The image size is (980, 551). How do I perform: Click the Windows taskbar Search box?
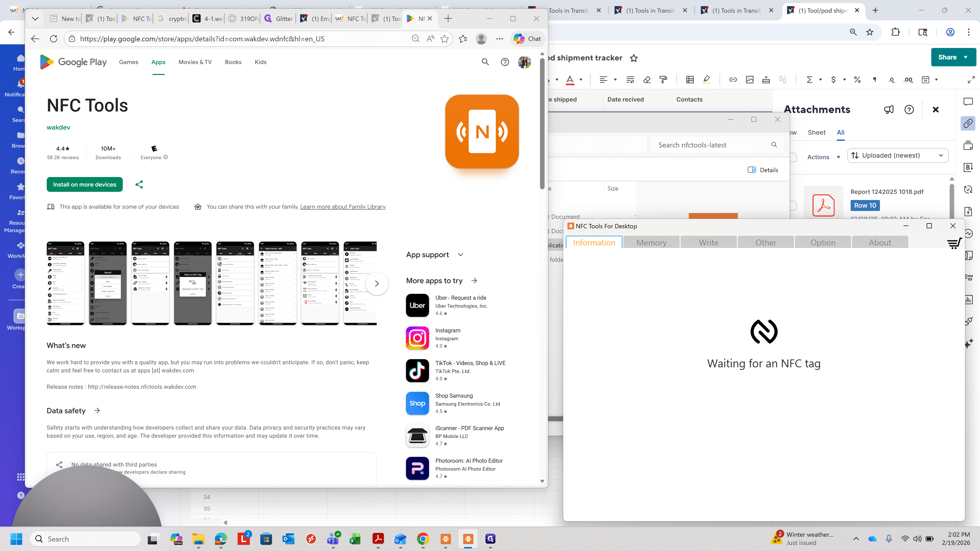[85, 539]
